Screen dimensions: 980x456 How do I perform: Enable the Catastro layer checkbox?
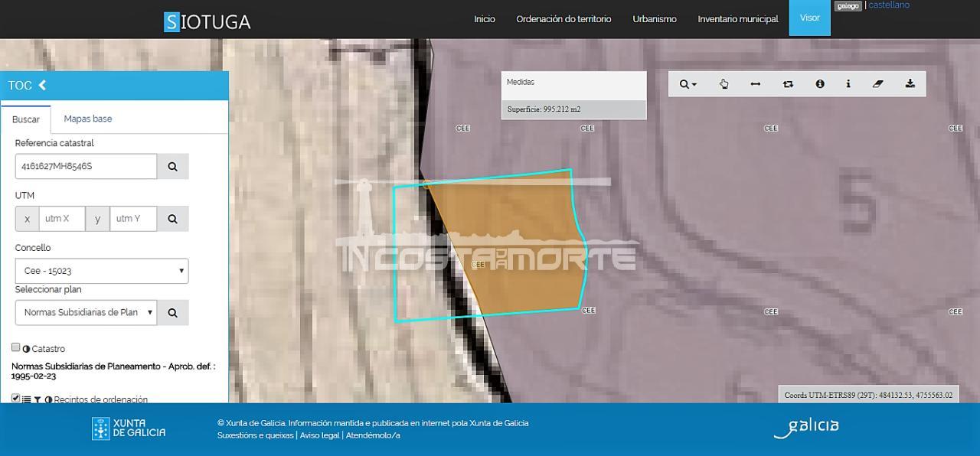tap(15, 347)
